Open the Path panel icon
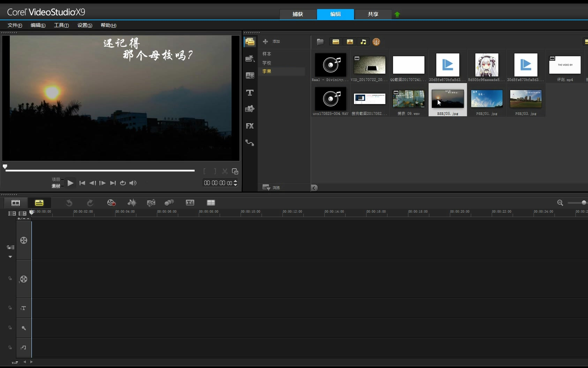The image size is (588, 368). pyautogui.click(x=250, y=143)
